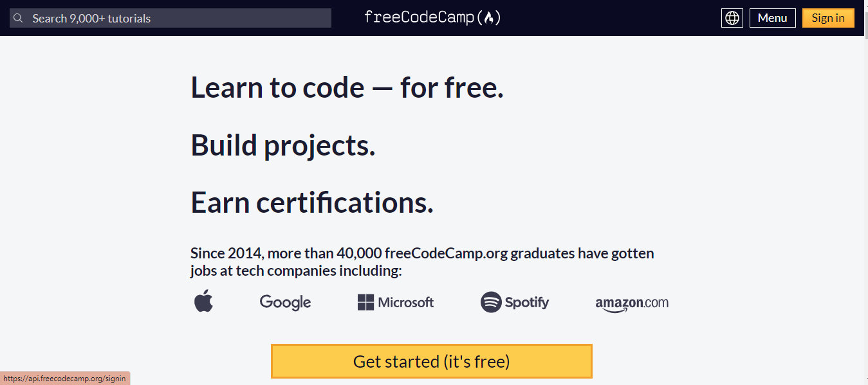
Task: Click the graduates statistic paragraph
Action: 421,262
